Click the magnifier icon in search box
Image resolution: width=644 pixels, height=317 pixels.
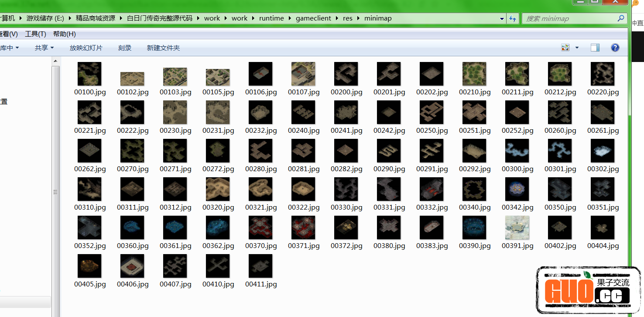tap(621, 18)
